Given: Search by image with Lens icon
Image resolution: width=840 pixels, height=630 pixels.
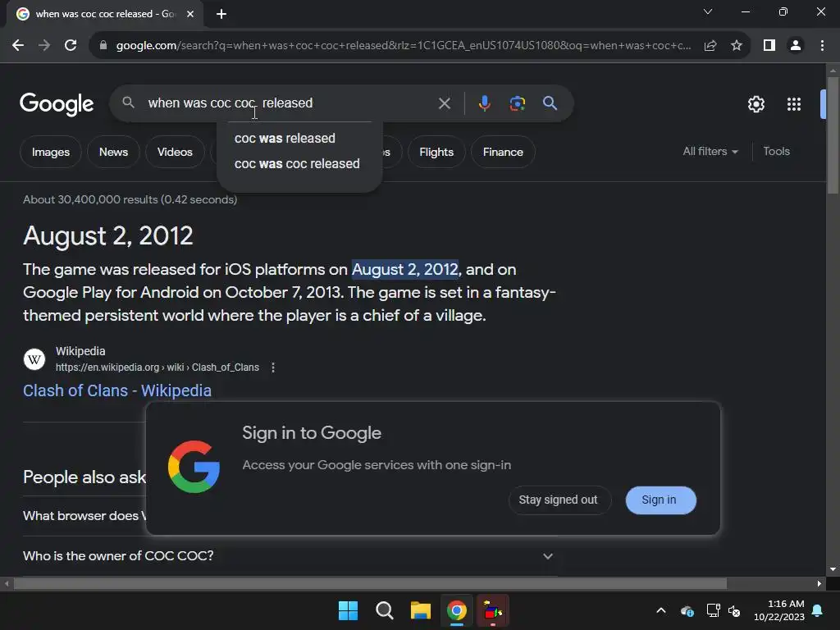Looking at the screenshot, I should click(517, 103).
